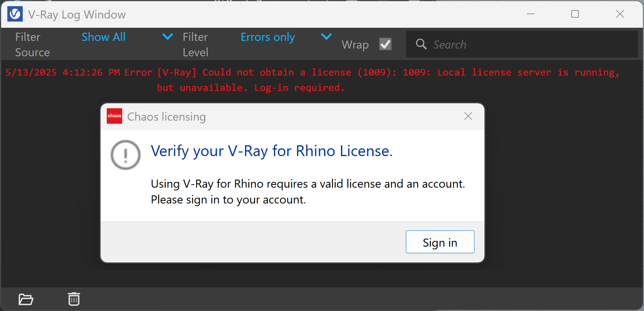Click the exclamation warning icon in dialog
Viewport: 644px width, 311px height.
tap(126, 155)
